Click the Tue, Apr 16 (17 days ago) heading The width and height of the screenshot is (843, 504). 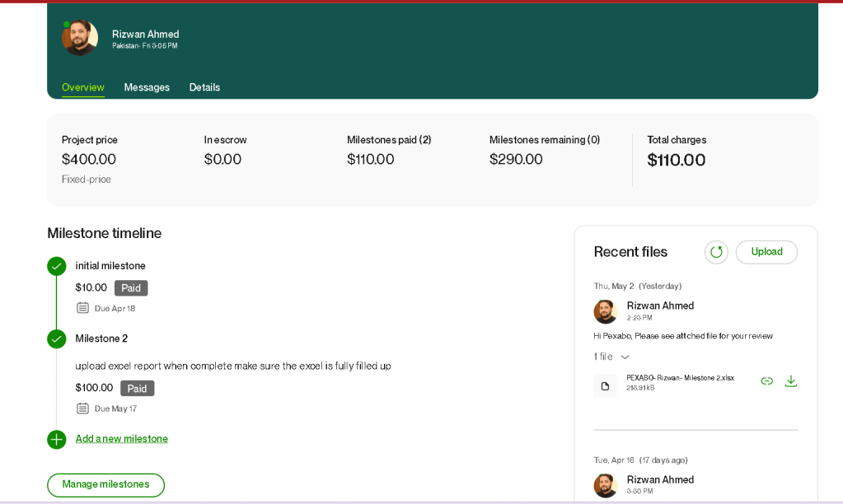(641, 460)
